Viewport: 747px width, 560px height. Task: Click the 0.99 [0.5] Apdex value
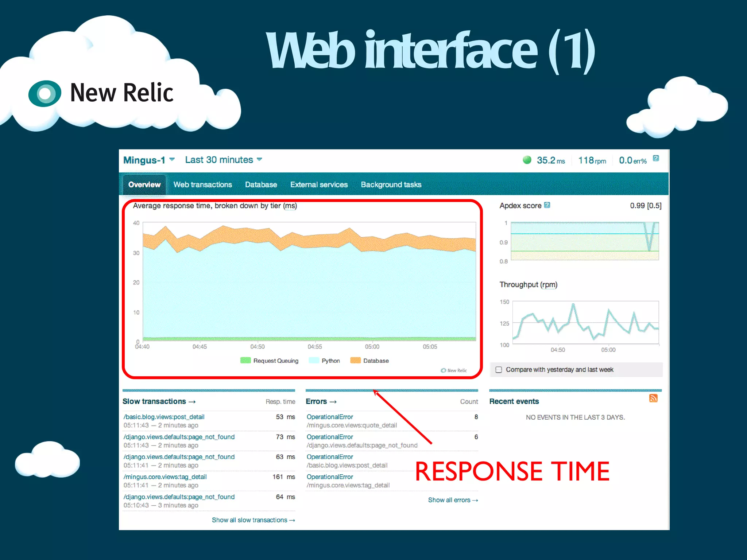(646, 206)
